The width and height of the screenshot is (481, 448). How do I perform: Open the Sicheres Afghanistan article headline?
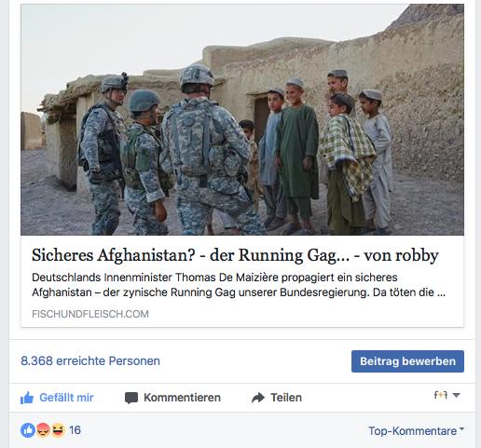(235, 255)
